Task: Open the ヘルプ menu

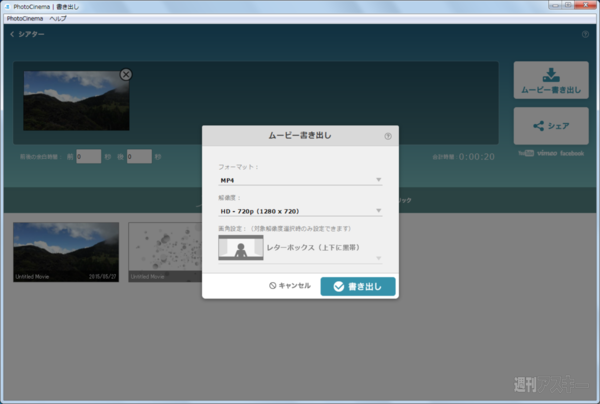Action: (58, 18)
